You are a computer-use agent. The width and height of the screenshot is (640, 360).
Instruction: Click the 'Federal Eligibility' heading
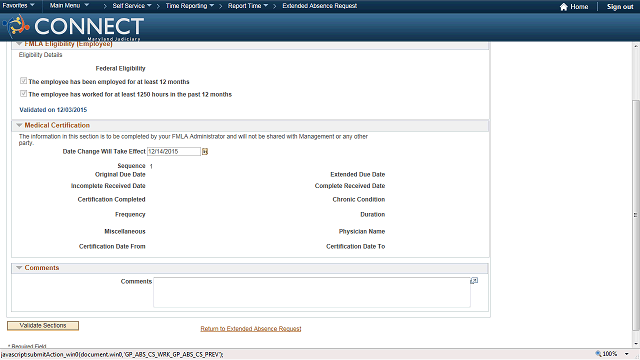coord(120,69)
